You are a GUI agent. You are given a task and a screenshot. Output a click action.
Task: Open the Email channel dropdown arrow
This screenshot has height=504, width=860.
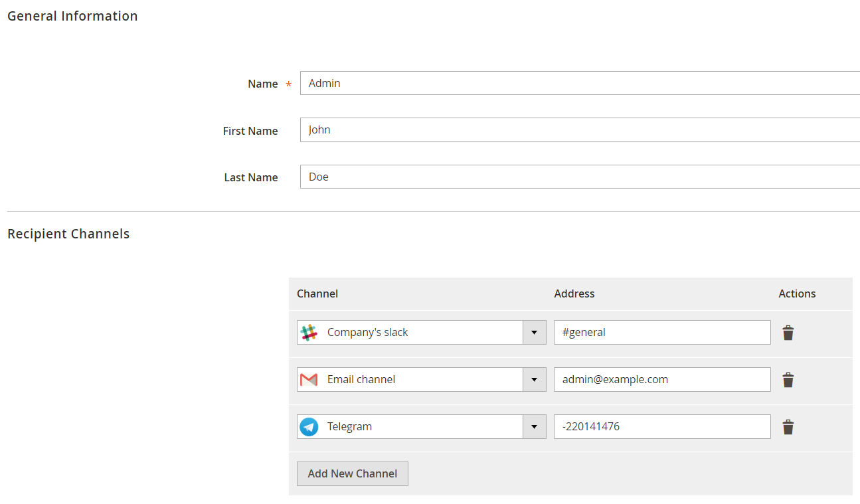pyautogui.click(x=534, y=380)
